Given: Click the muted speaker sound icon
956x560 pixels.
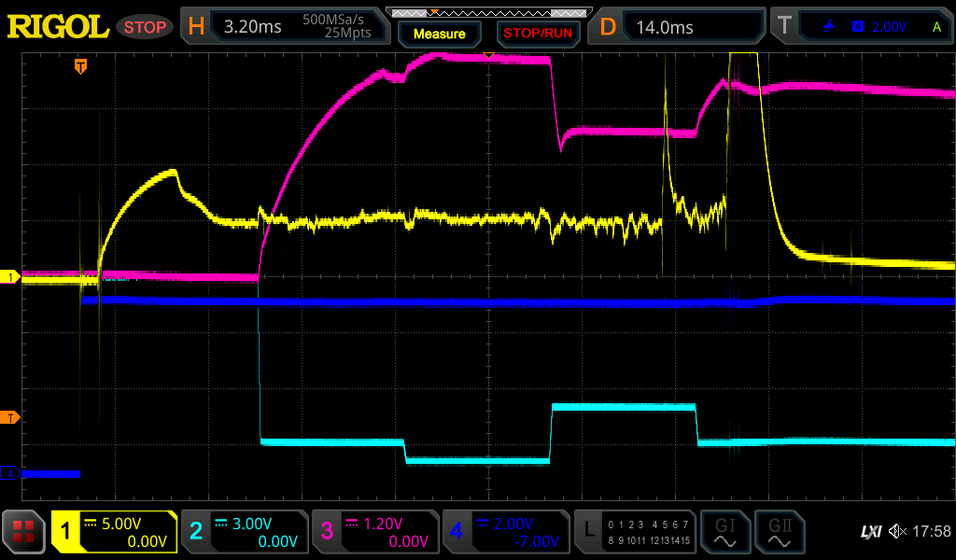Looking at the screenshot, I should point(897,532).
